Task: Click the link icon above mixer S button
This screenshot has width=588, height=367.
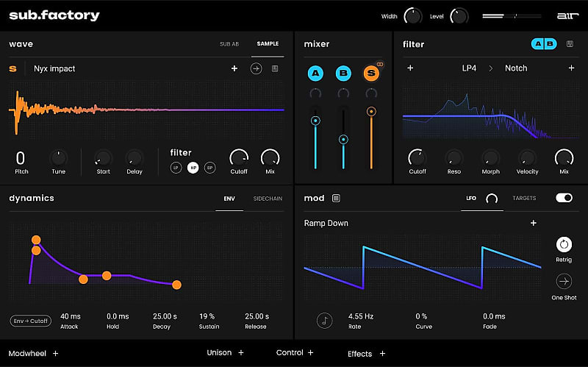Action: [380, 65]
